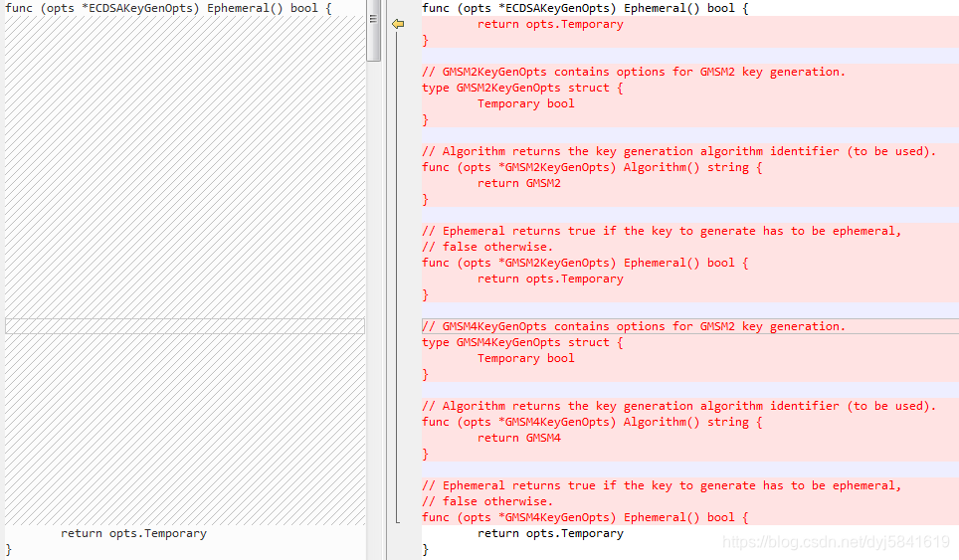
Task: Click the GMSM2KeyGenOpts Ephemeral() function line
Action: point(585,263)
